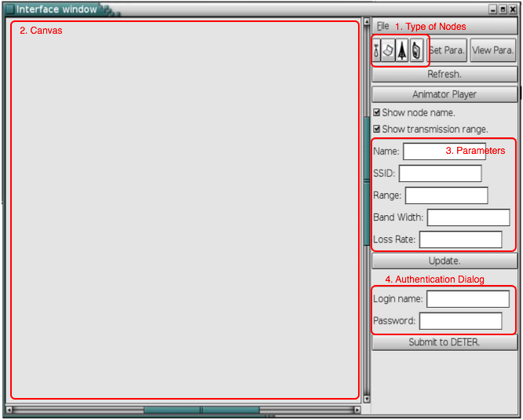Submit the topology to DETER
The image size is (523, 420).
coord(444,342)
